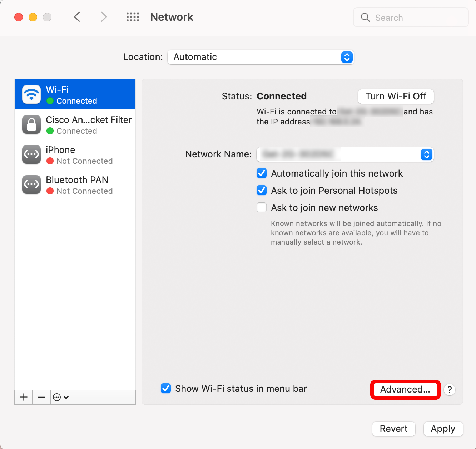Open the Network Name dropdown
Screen dimensions: 476x449
click(345, 154)
